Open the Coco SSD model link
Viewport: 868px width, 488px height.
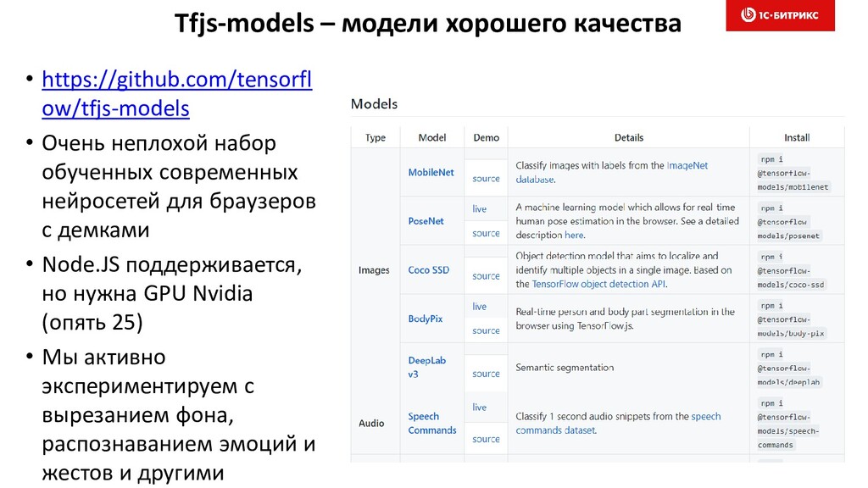tap(428, 270)
